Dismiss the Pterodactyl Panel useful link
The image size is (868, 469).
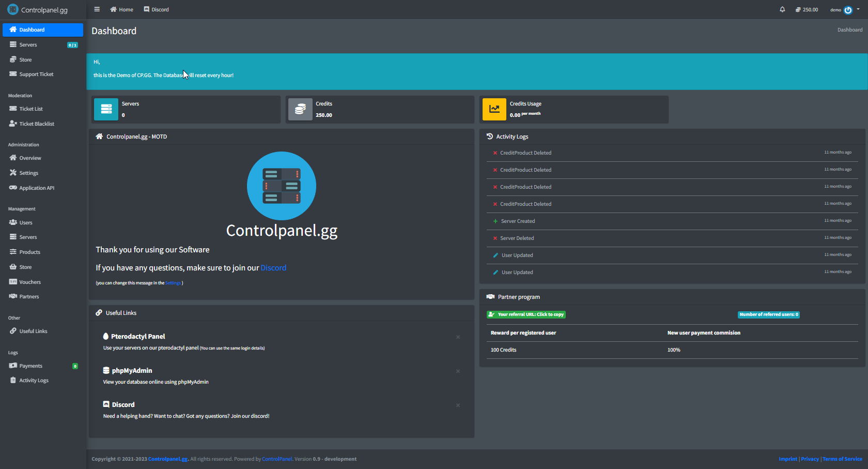pyautogui.click(x=458, y=337)
